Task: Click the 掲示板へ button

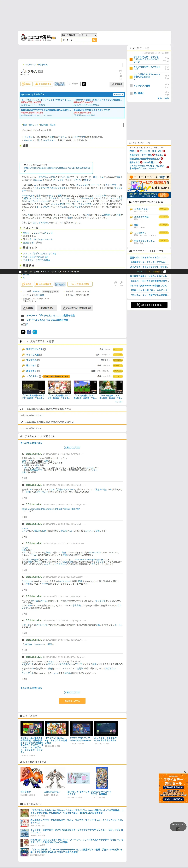Action: point(74,84)
